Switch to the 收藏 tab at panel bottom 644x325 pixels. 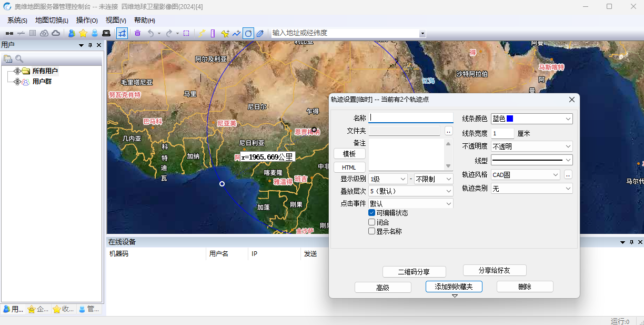point(64,309)
